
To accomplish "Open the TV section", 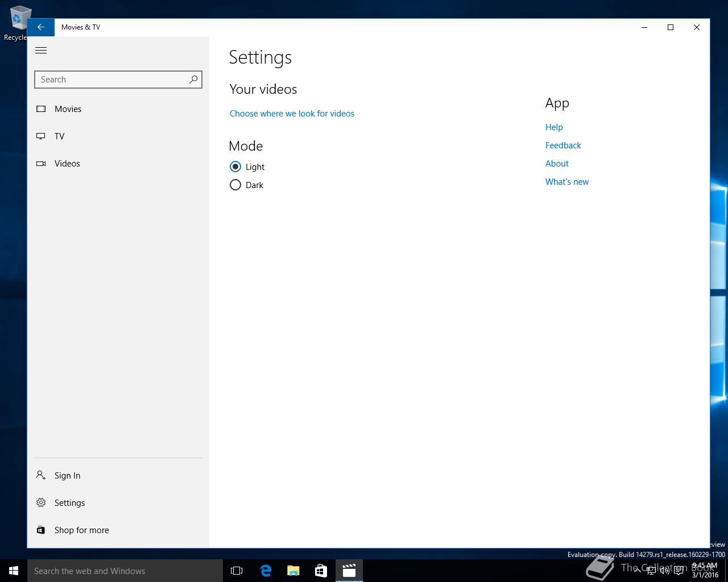I will pyautogui.click(x=59, y=136).
